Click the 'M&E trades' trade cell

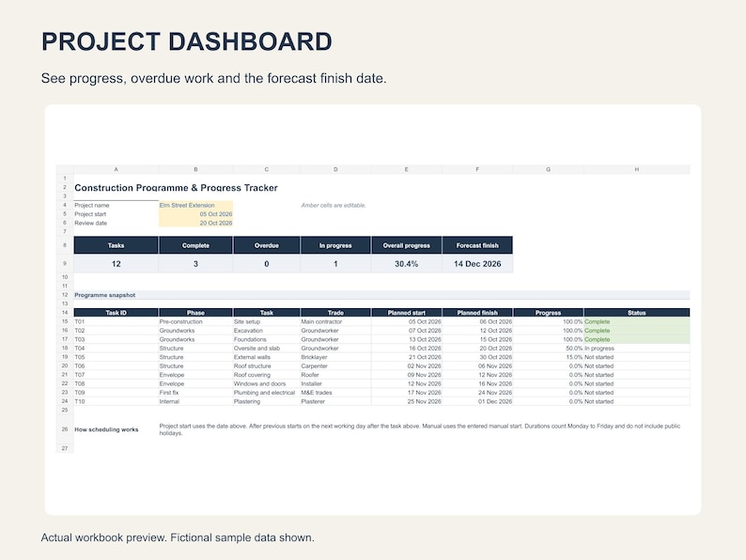tap(335, 393)
